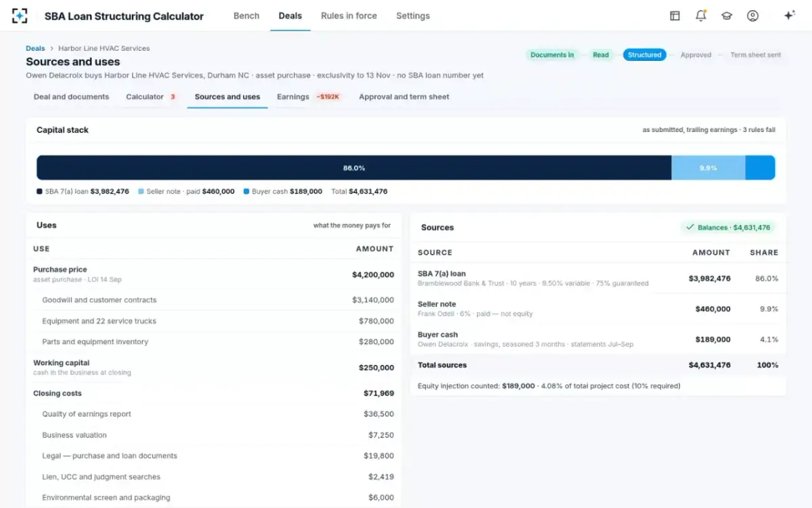The height and width of the screenshot is (508, 812).
Task: Click Lien, UCC and judgment searches row
Action: [x=213, y=477]
